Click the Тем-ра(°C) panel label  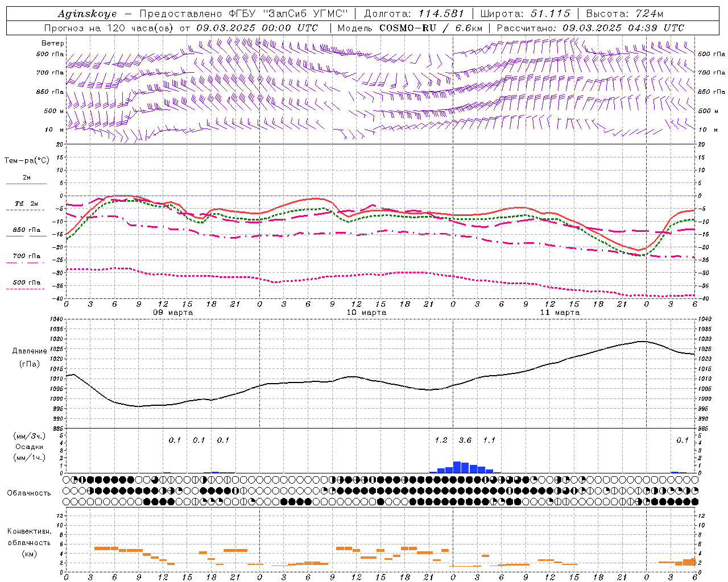point(27,161)
